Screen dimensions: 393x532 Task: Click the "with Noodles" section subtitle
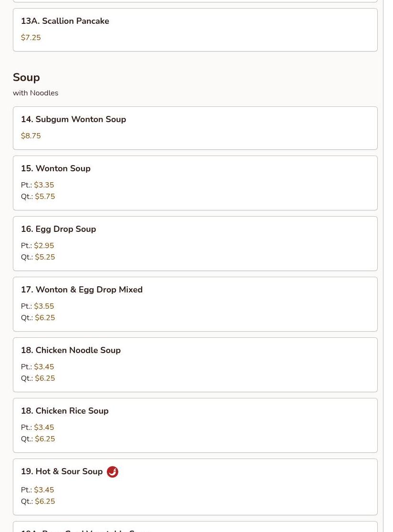(36, 93)
